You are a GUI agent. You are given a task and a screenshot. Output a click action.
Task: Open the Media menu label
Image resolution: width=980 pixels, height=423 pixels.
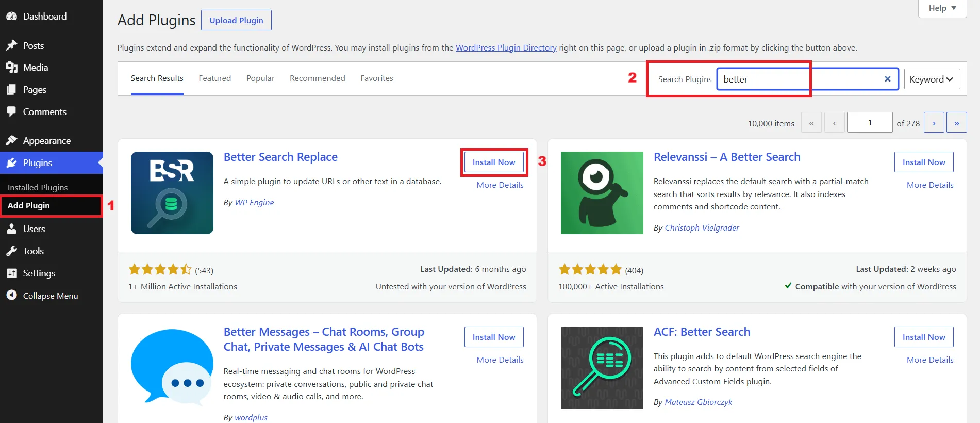[36, 67]
